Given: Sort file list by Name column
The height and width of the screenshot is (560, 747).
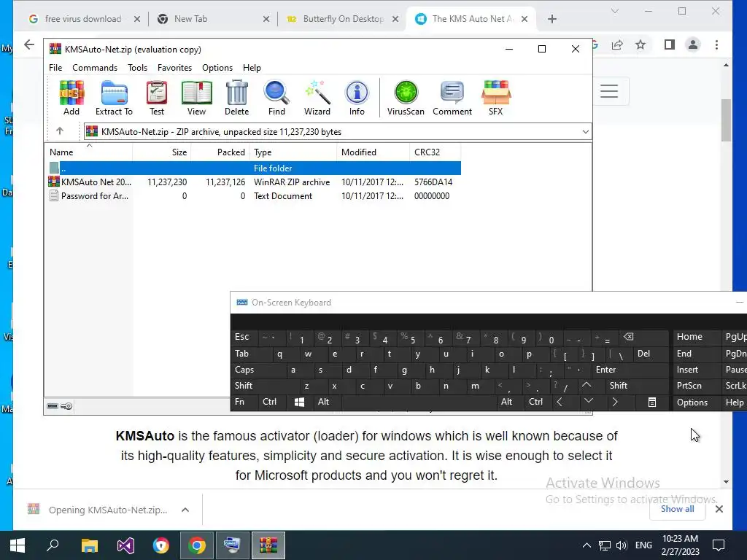Looking at the screenshot, I should click(x=90, y=152).
